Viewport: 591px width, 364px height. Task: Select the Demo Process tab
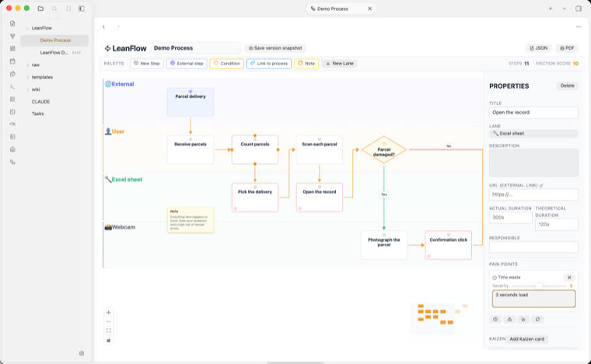(x=341, y=9)
